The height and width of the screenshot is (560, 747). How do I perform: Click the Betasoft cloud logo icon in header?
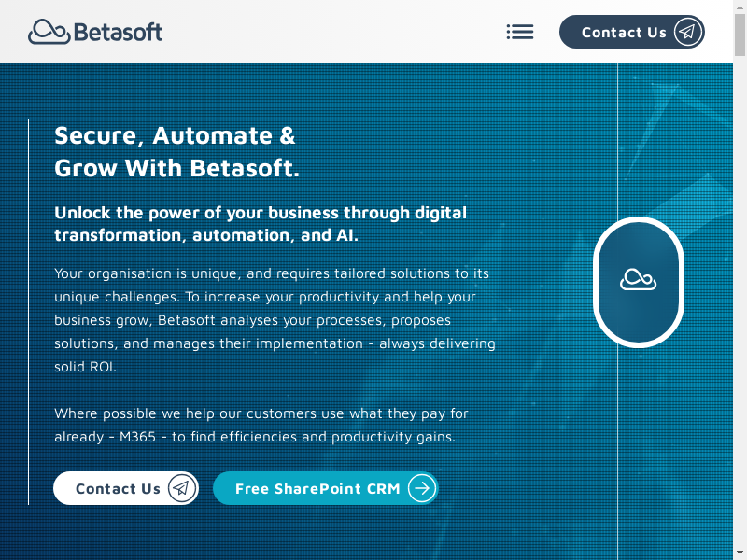(x=49, y=32)
